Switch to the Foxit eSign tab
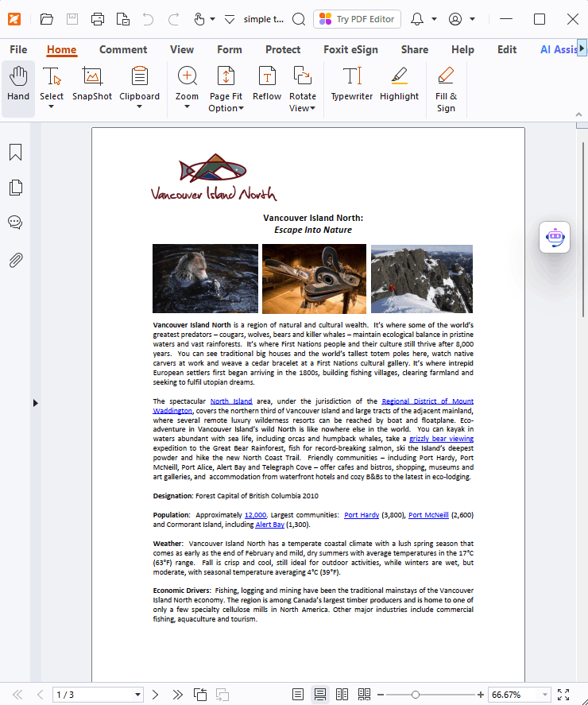Screen dimensions: 588x705 [350, 49]
